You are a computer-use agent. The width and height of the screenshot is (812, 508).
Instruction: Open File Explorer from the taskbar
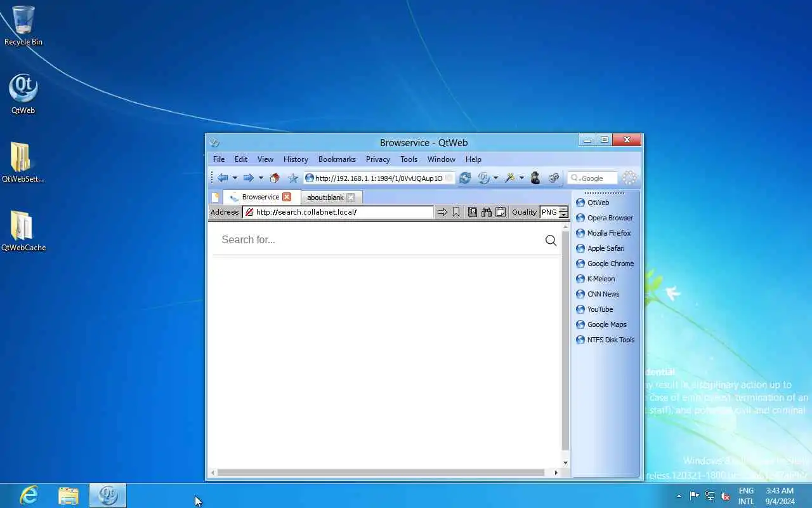[69, 495]
